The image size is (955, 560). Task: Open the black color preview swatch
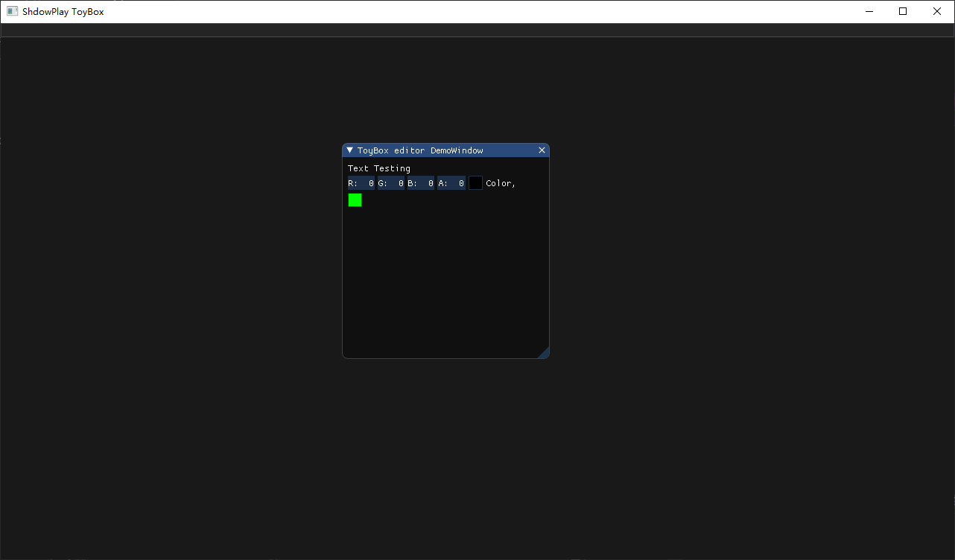(475, 183)
